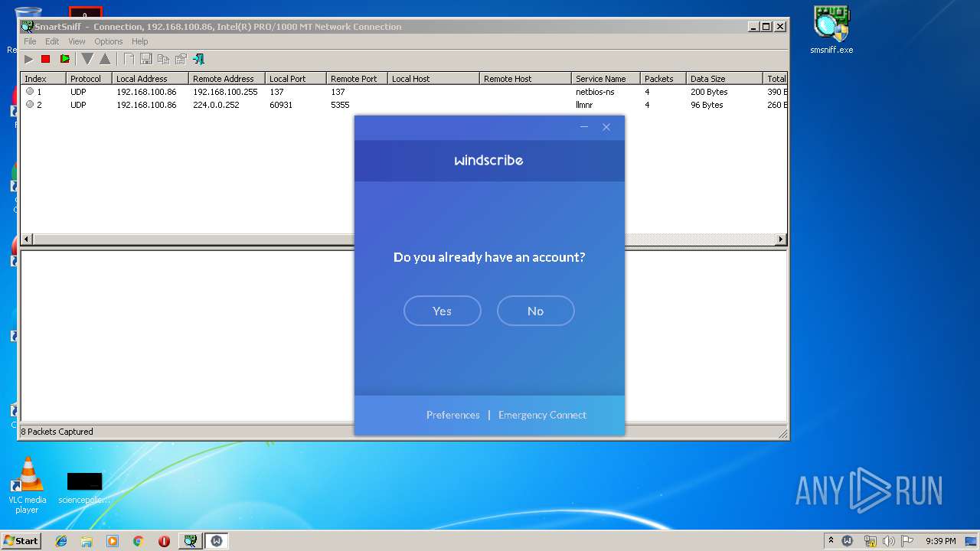The image size is (980, 551).
Task: Select row with remote address 224.0.0.252
Action: 403,105
